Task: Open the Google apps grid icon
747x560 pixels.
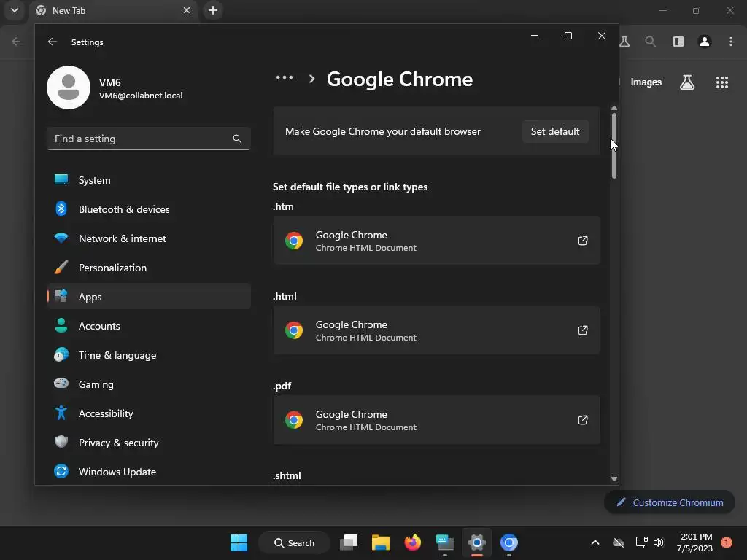Action: pos(722,82)
